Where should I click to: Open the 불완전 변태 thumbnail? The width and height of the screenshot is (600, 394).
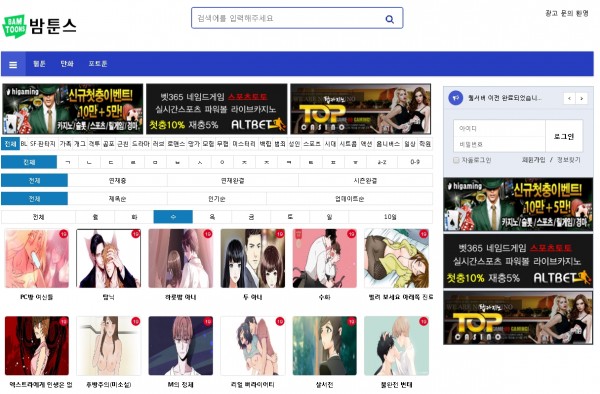[x=396, y=346]
